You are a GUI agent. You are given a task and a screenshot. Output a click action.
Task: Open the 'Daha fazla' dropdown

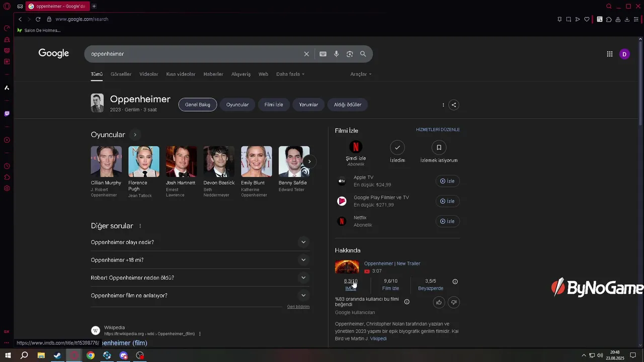pyautogui.click(x=290, y=74)
